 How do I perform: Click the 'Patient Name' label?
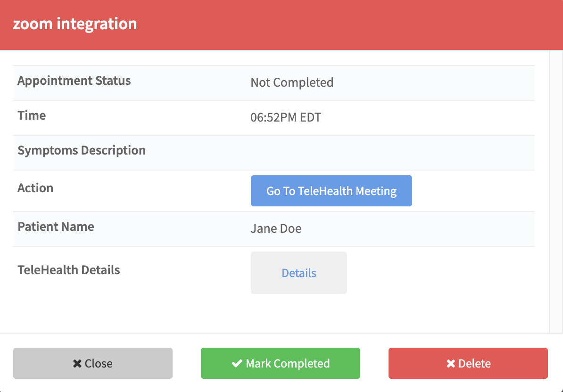point(56,227)
